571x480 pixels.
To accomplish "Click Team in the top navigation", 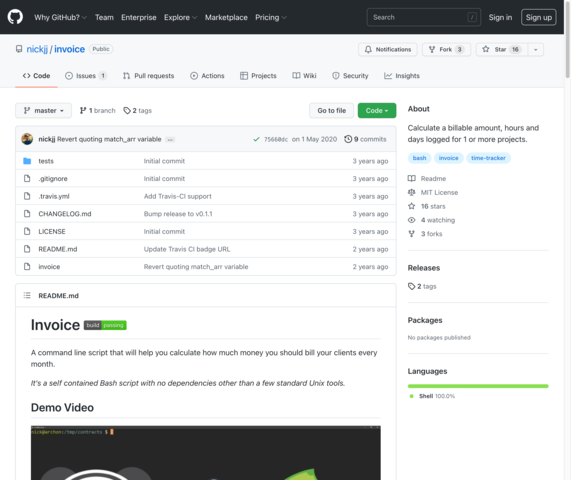I will pos(104,17).
